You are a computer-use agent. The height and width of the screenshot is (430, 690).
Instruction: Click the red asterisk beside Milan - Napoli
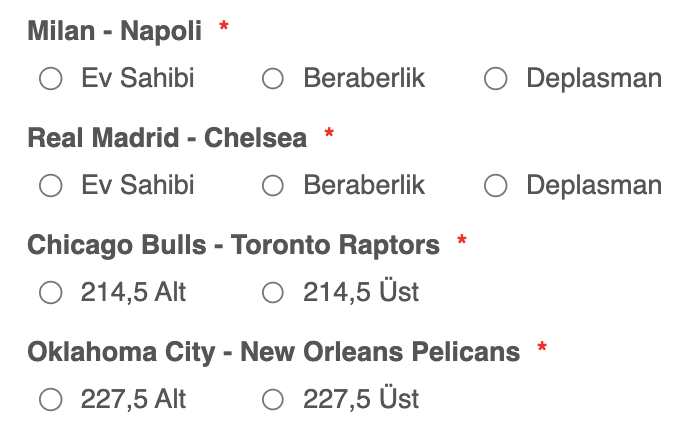[x=224, y=26]
